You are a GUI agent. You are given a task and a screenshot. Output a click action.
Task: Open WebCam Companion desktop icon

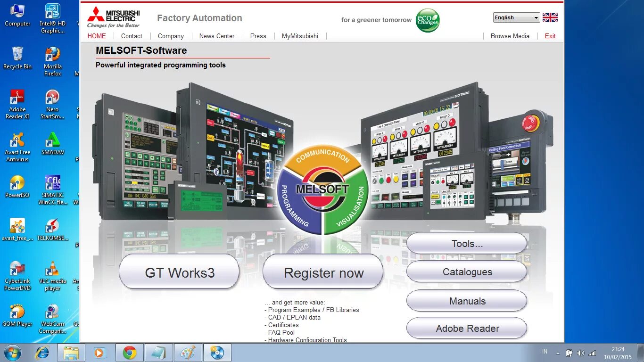pos(52,319)
